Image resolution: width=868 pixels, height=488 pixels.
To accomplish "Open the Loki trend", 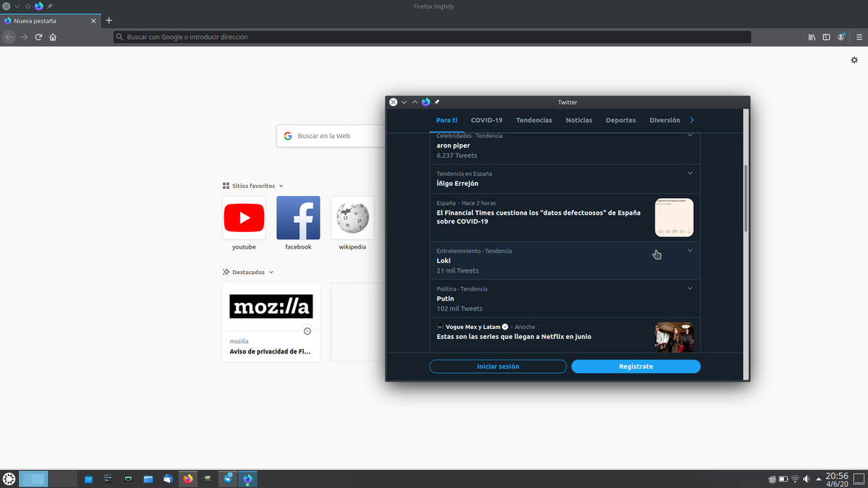I will (x=565, y=261).
